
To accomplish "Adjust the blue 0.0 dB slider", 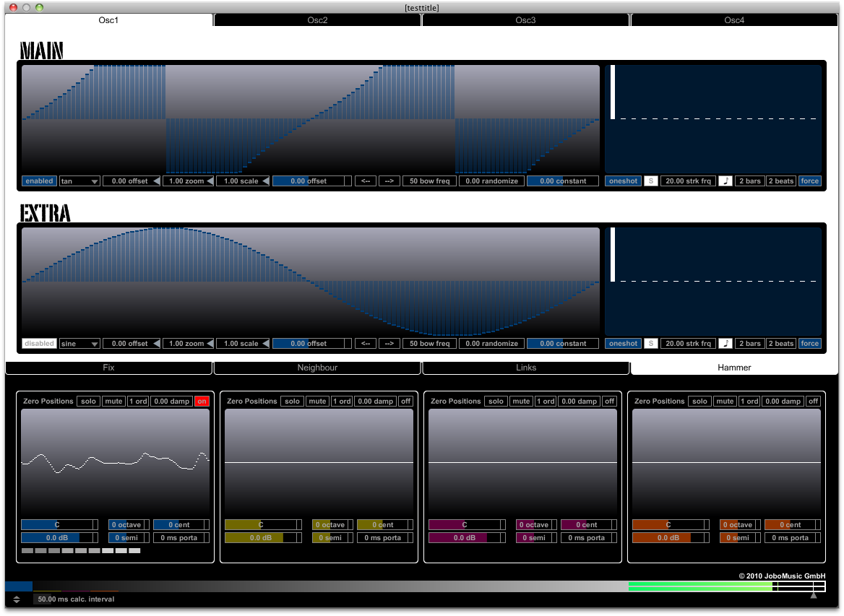I will pyautogui.click(x=56, y=538).
